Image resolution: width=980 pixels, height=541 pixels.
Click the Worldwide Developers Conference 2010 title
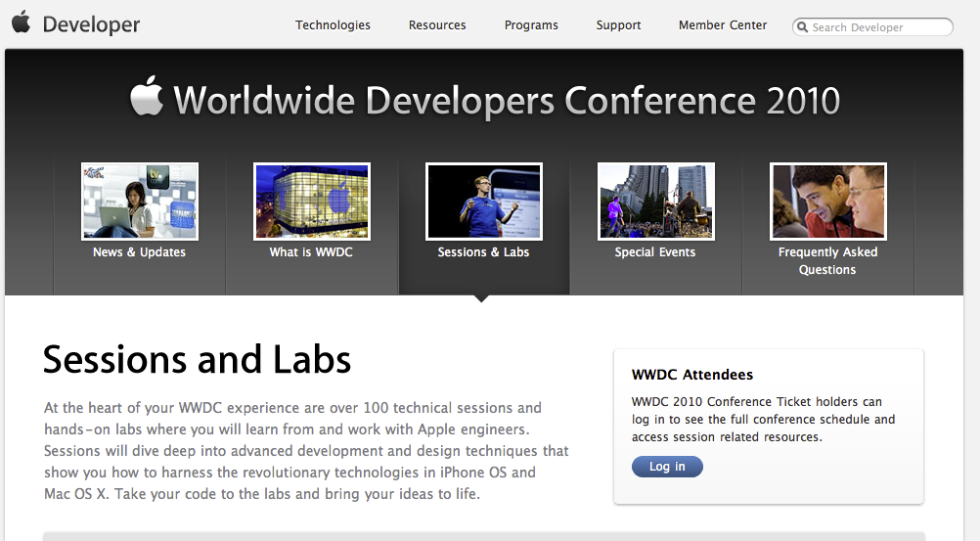click(x=507, y=100)
